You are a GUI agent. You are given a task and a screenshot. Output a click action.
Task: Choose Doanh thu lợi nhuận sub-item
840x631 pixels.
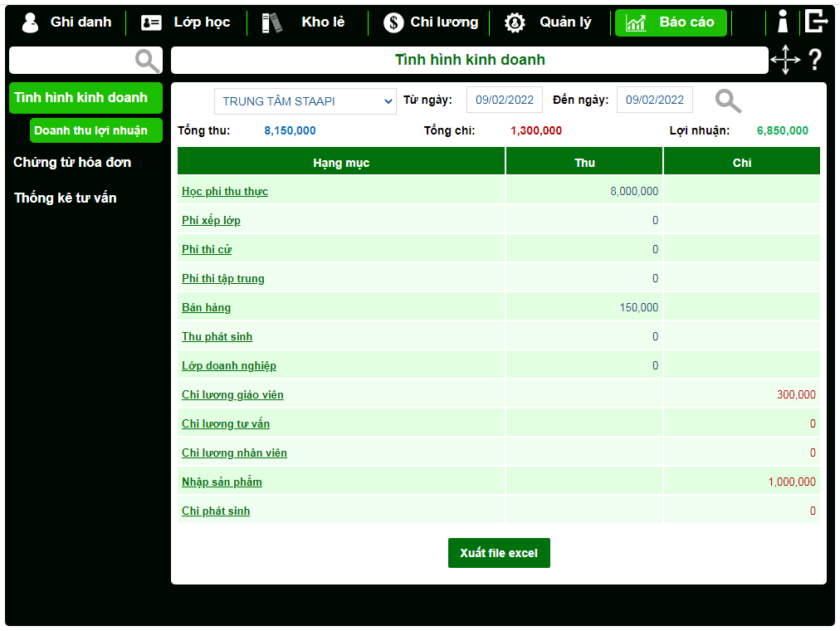[x=91, y=130]
